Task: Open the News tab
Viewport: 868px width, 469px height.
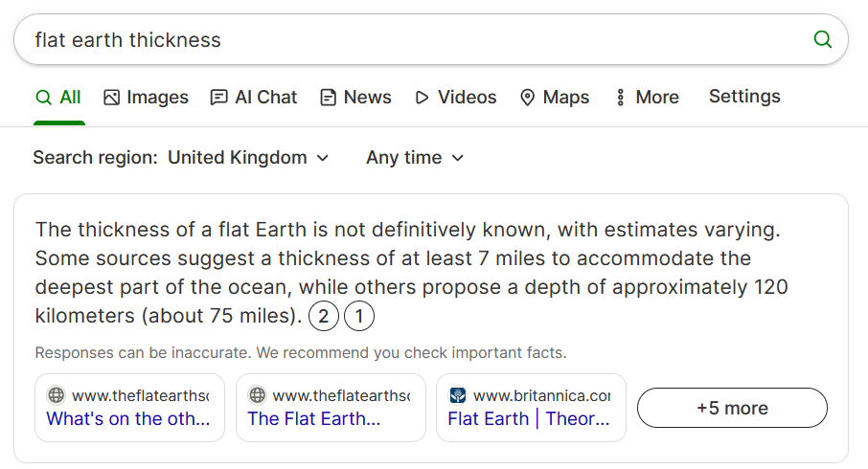Action: click(356, 98)
